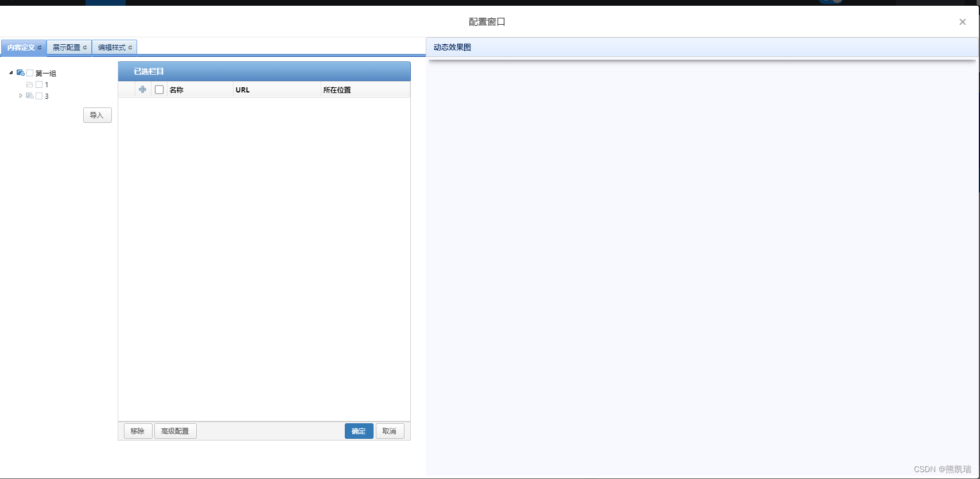Cancel with the 取消 button
This screenshot has height=479, width=980.
pos(390,431)
